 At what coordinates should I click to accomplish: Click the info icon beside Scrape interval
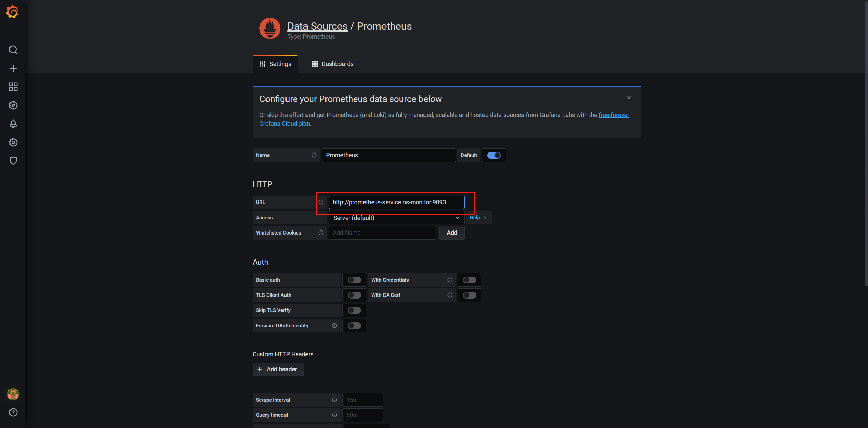[334, 400]
